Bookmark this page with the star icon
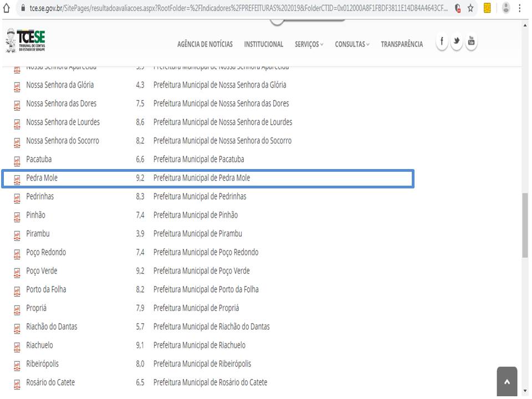 point(470,8)
